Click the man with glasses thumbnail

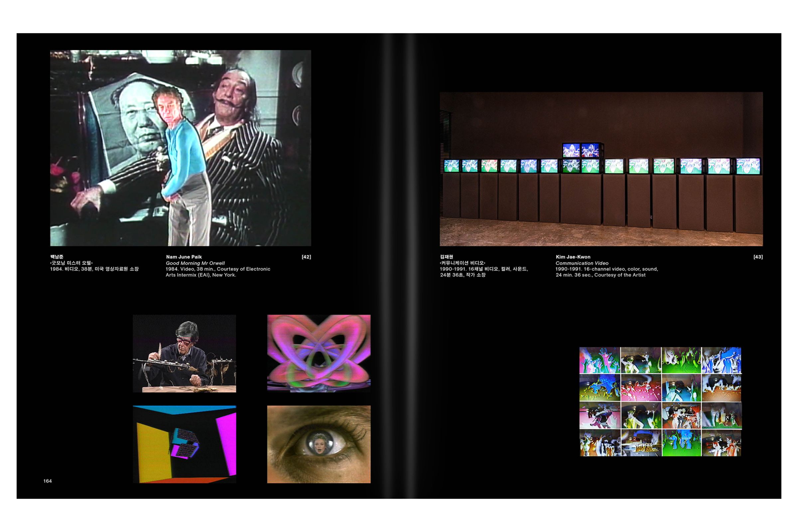184,353
